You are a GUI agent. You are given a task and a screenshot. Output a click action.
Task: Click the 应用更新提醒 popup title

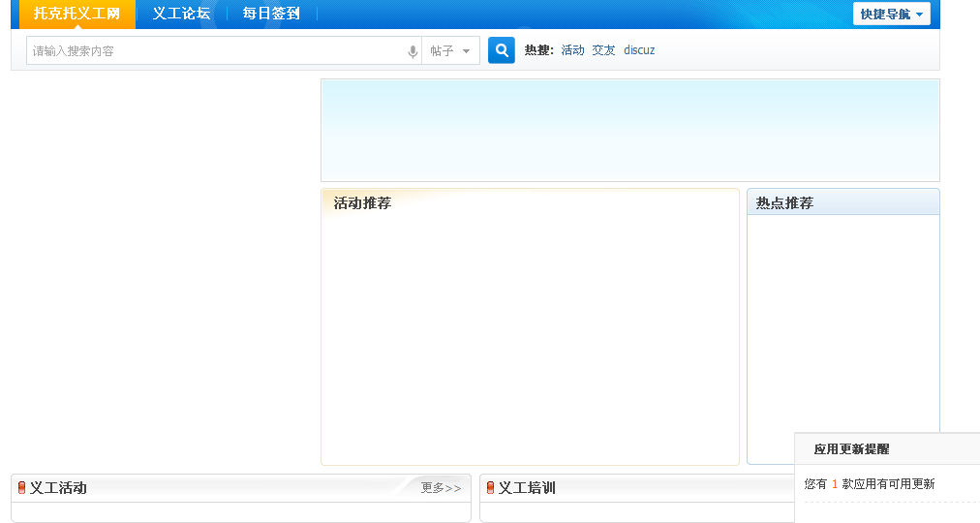[851, 449]
